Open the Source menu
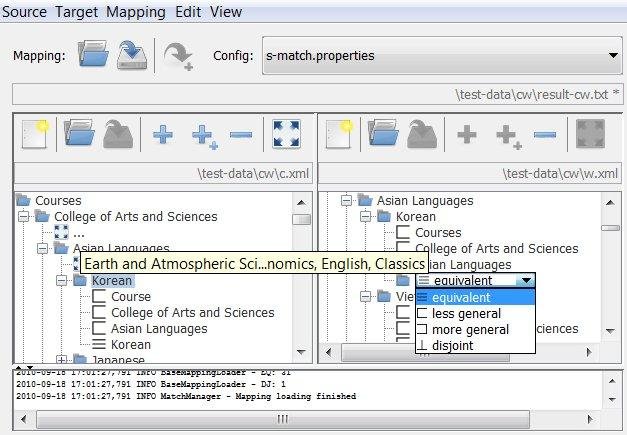 point(24,12)
